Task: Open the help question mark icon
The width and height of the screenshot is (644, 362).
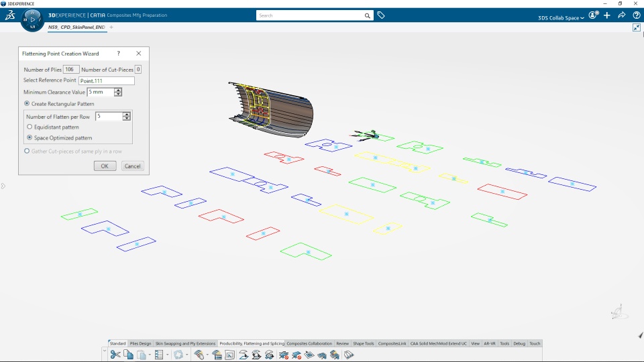Action: click(636, 15)
